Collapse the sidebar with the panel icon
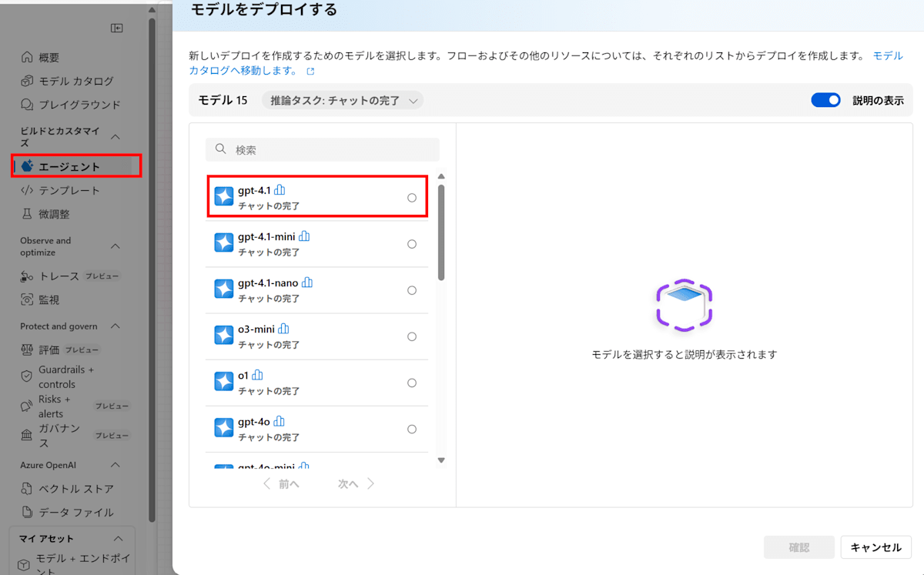This screenshot has height=575, width=924. pyautogui.click(x=117, y=28)
